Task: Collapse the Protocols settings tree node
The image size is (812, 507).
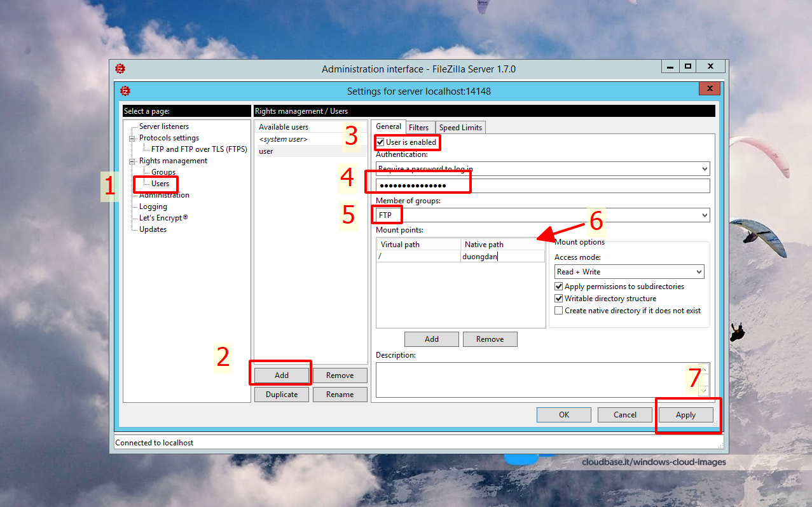Action: (132, 138)
